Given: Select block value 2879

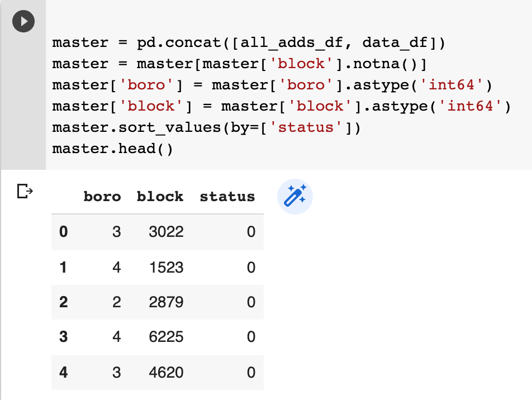Looking at the screenshot, I should (167, 302).
